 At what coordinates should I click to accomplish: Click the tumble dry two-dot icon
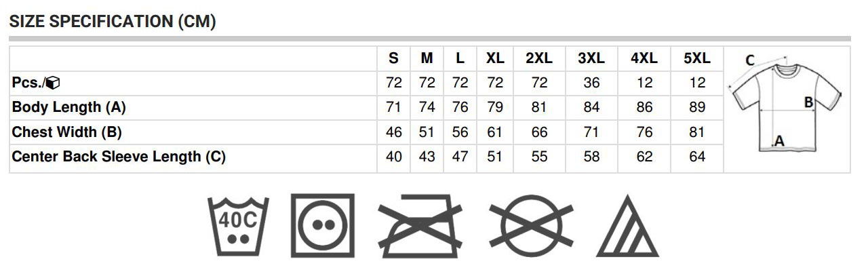click(x=322, y=226)
